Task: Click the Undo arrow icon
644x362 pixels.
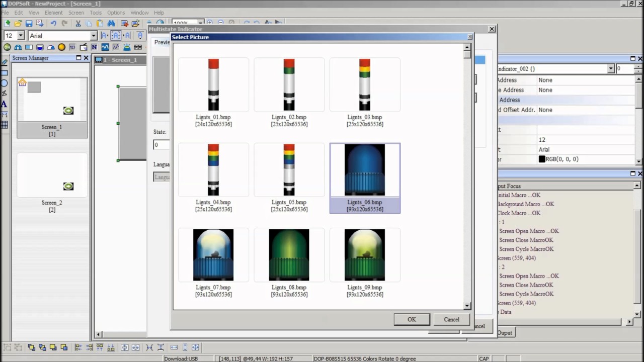Action: tap(53, 23)
